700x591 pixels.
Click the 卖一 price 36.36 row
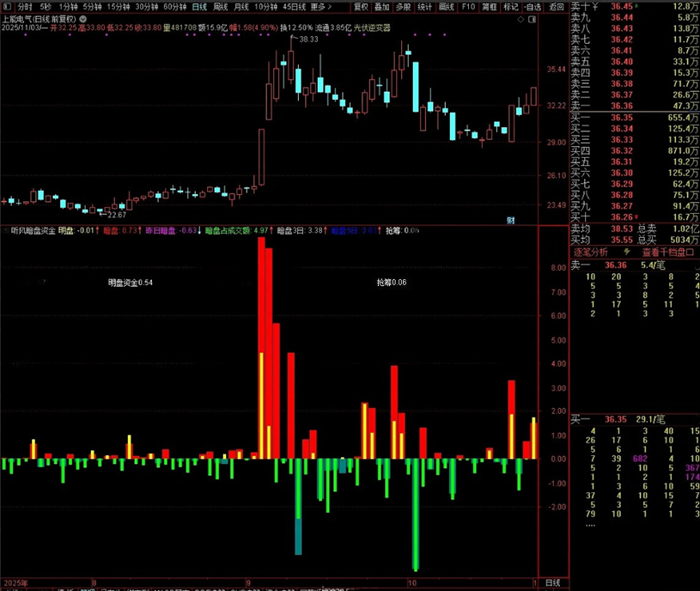(635, 106)
